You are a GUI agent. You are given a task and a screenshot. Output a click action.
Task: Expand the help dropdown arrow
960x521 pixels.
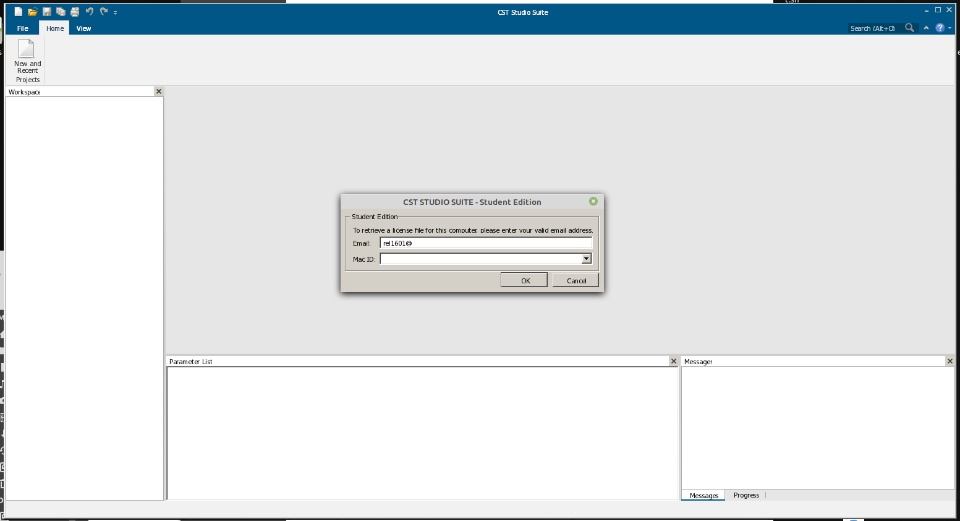[x=950, y=28]
